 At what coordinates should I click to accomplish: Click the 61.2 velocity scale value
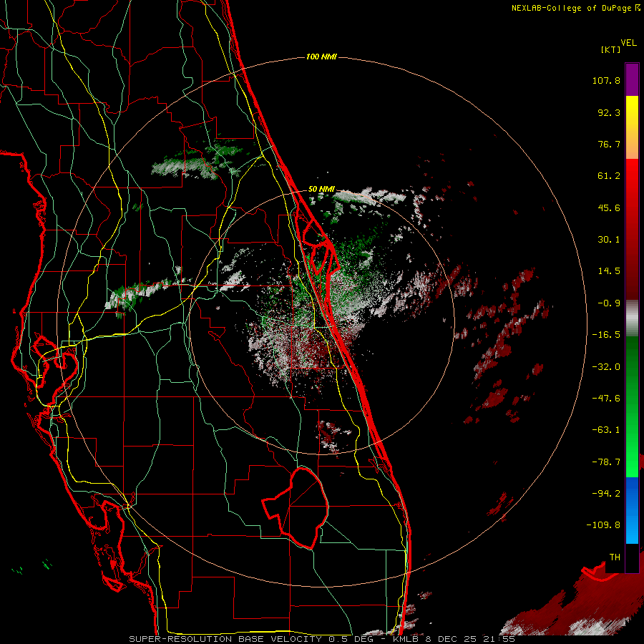[x=609, y=176]
